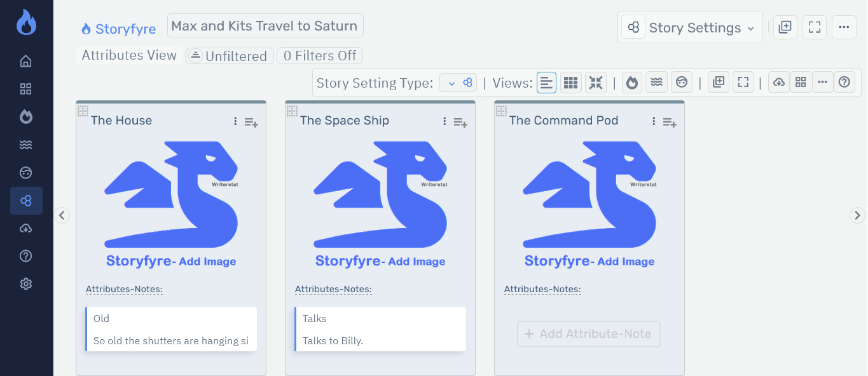The height and width of the screenshot is (376, 868).
Task: Click the help question mark in the toolbar
Action: (844, 82)
